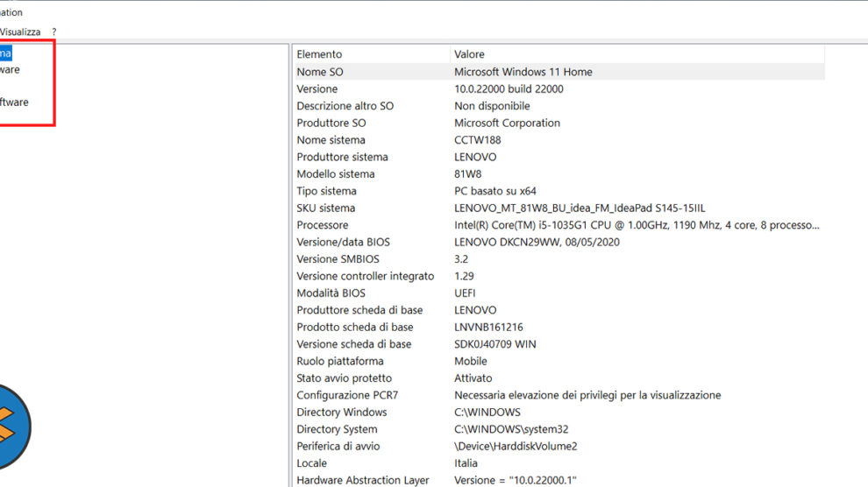Viewport: 868px width, 487px height.
Task: Click the value 81W8
Action: tap(468, 174)
